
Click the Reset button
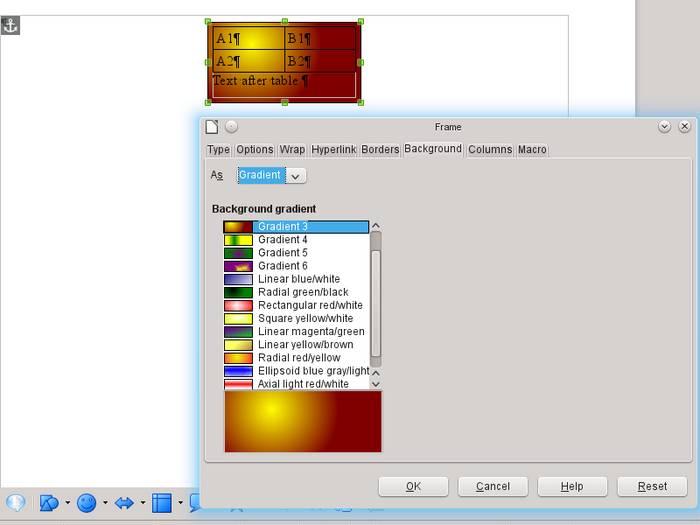[x=652, y=486]
